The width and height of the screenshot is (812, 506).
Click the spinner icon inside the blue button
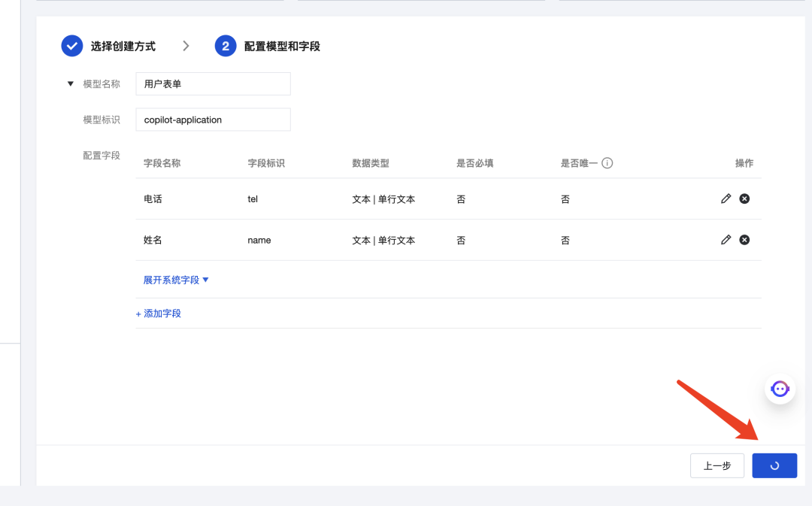coord(774,465)
